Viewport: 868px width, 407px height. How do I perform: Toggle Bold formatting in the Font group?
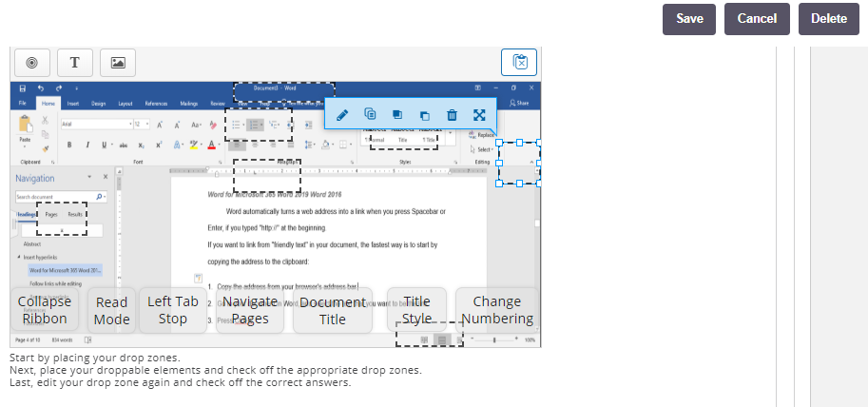tap(69, 145)
